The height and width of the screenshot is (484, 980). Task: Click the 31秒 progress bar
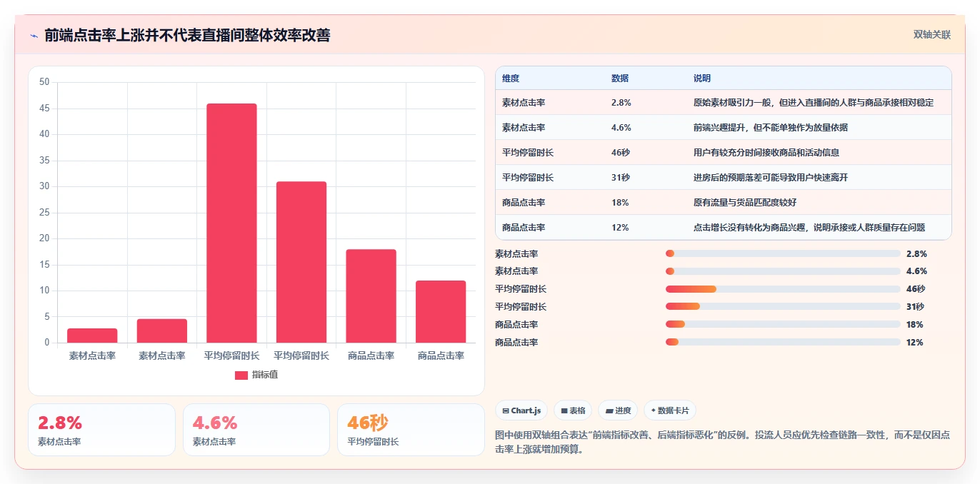[x=783, y=307]
